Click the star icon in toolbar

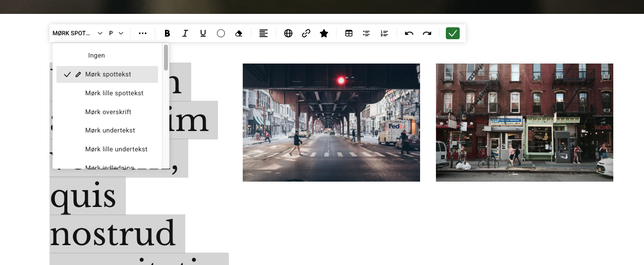click(324, 33)
